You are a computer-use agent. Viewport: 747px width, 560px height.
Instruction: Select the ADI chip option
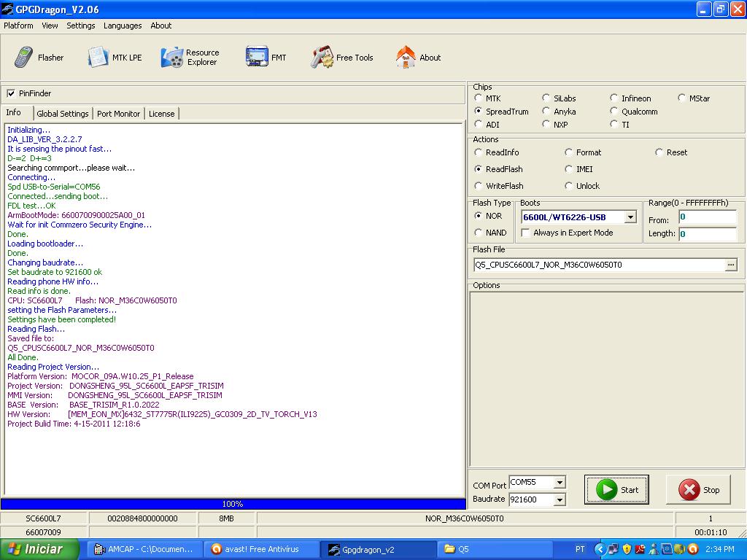click(x=479, y=124)
